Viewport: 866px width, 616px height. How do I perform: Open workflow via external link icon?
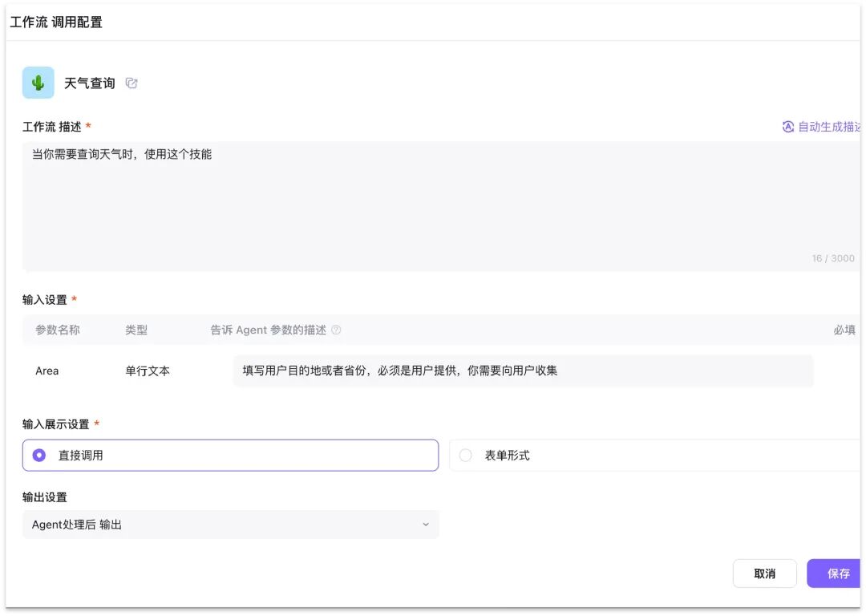[x=132, y=83]
